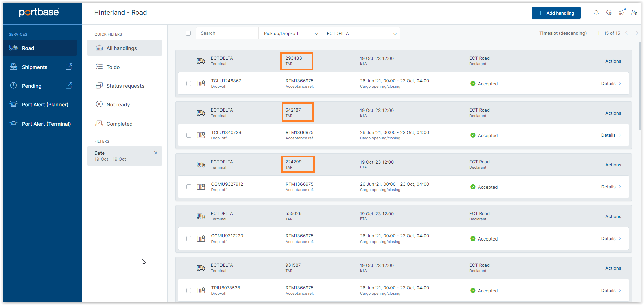Click the notifications bell icon
Image resolution: width=644 pixels, height=305 pixels.
tap(596, 13)
